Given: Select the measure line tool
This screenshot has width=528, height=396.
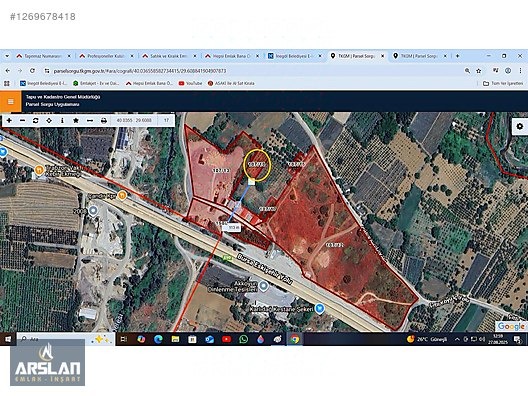Looking at the screenshot, I should click(x=90, y=121).
